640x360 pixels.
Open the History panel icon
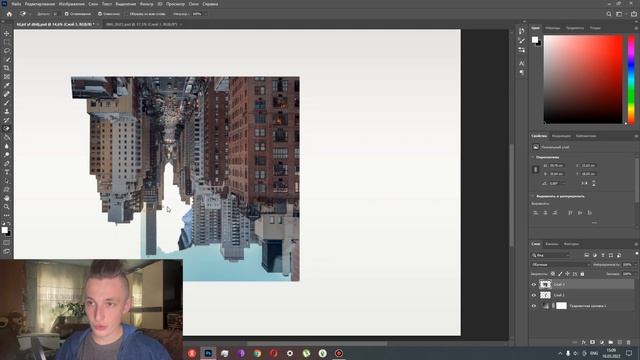pyautogui.click(x=521, y=31)
